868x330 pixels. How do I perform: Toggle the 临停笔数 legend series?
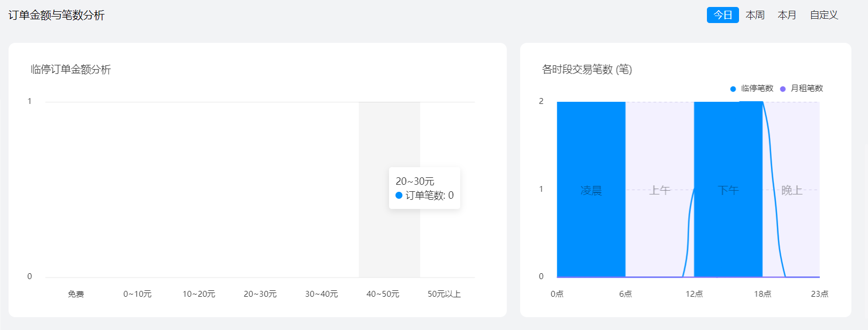pos(757,88)
